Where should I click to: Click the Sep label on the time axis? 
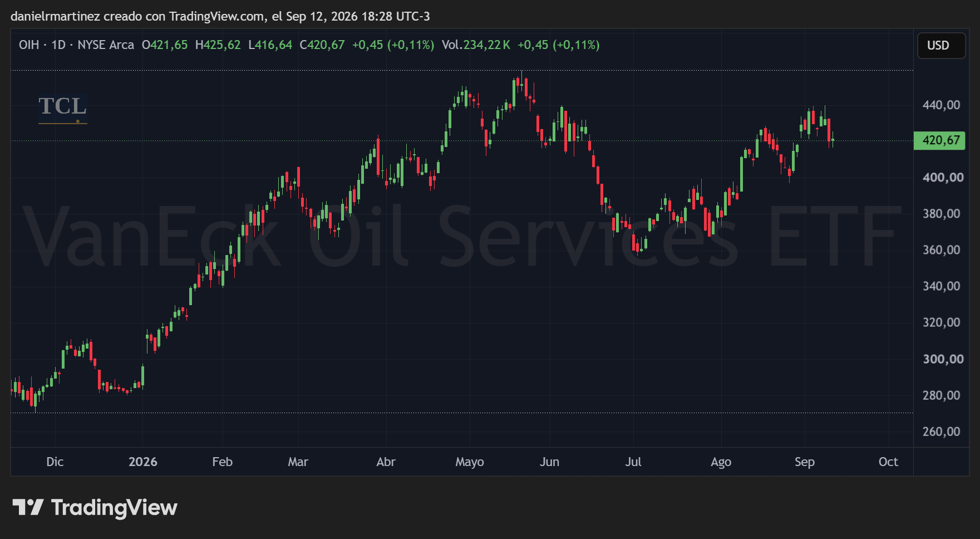click(x=805, y=462)
